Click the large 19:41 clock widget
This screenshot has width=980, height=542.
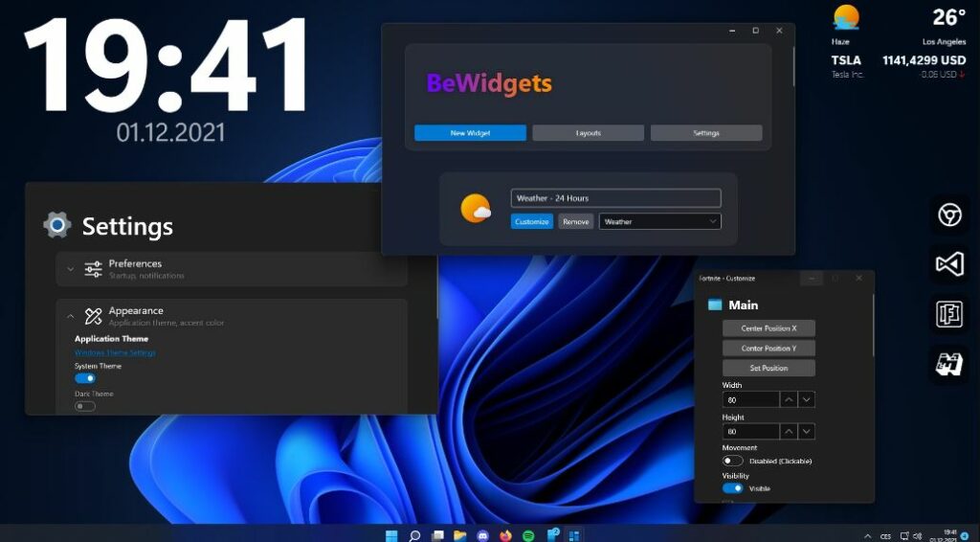click(x=167, y=66)
